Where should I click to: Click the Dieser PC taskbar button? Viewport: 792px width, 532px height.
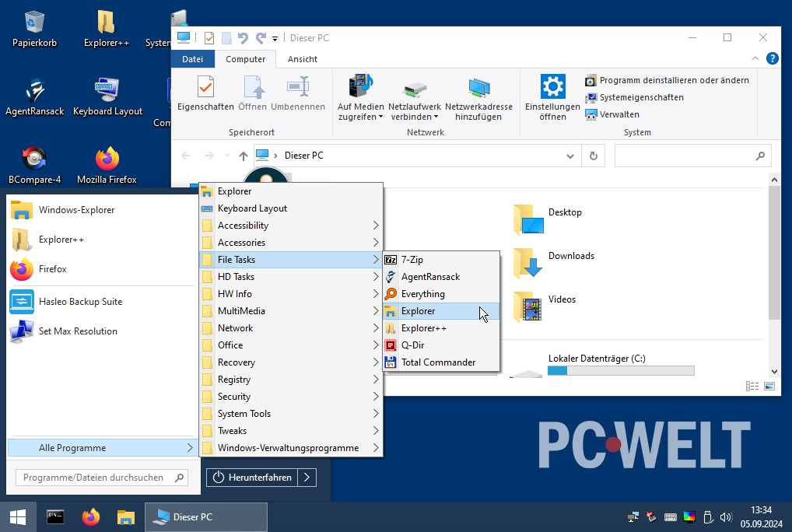pyautogui.click(x=205, y=517)
